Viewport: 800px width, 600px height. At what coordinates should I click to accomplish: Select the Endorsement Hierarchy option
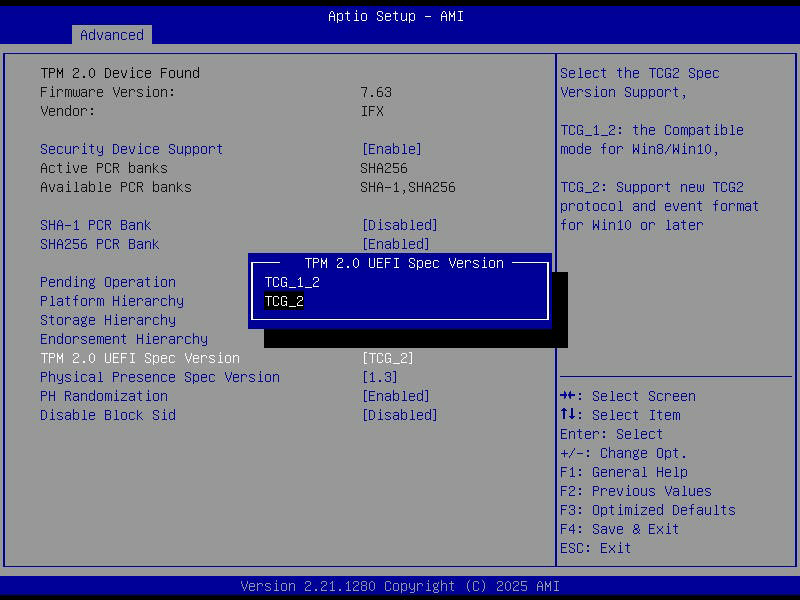tap(123, 339)
